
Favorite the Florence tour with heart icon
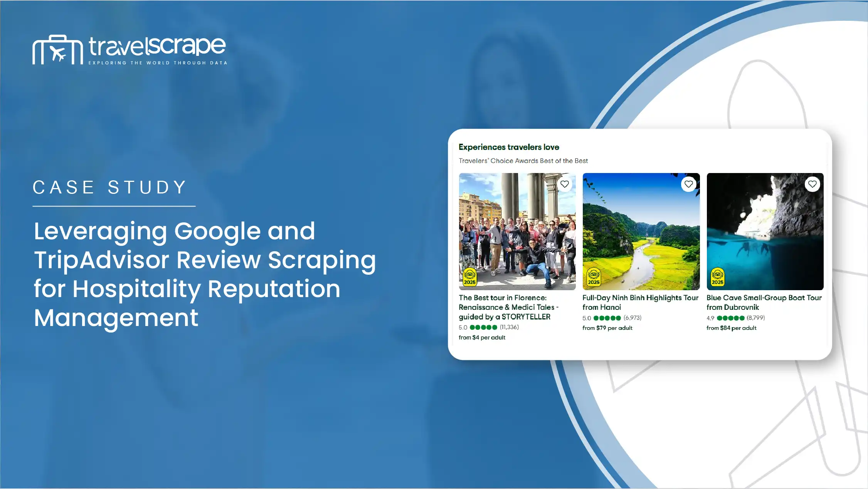click(565, 184)
